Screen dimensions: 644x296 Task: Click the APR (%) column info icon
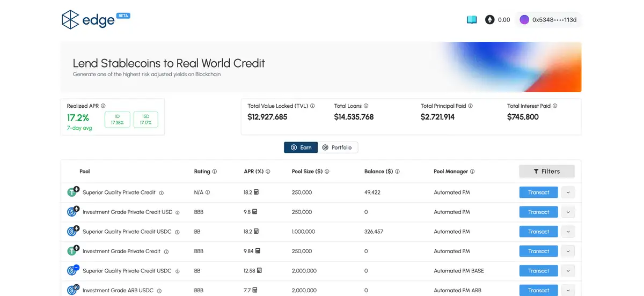(x=268, y=172)
